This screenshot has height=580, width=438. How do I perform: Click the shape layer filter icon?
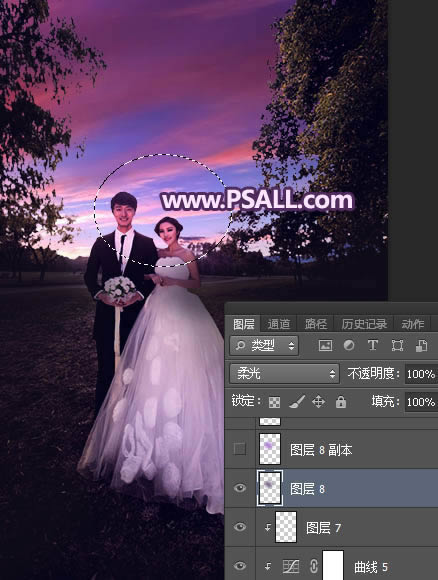397,345
